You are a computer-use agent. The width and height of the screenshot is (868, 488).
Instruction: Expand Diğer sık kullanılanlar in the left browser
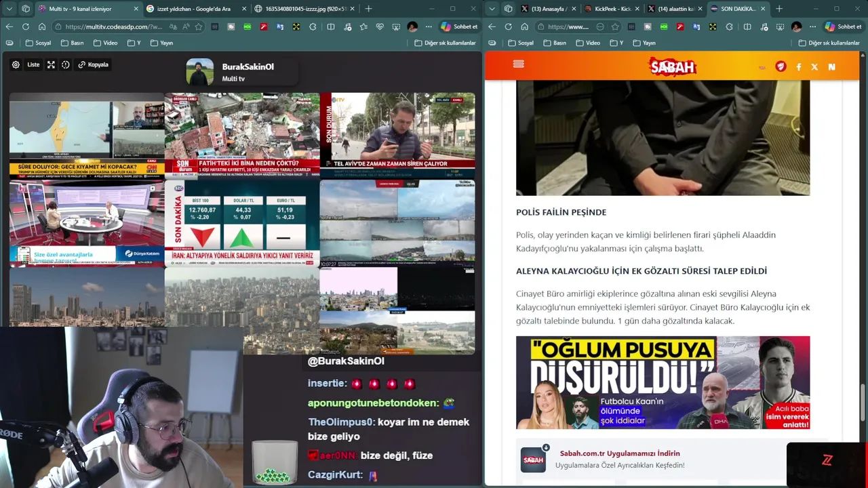(x=445, y=43)
